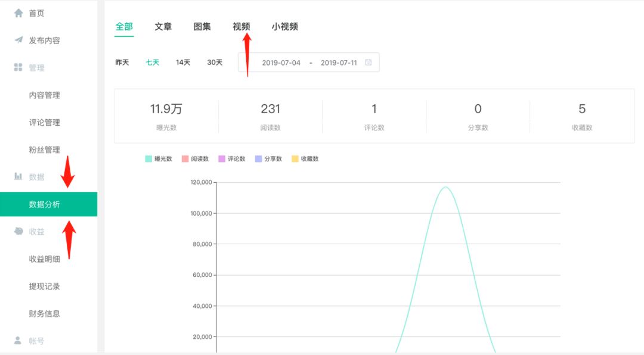This screenshot has height=355, width=644.
Task: Click the paper plane publish icon
Action: click(x=18, y=40)
